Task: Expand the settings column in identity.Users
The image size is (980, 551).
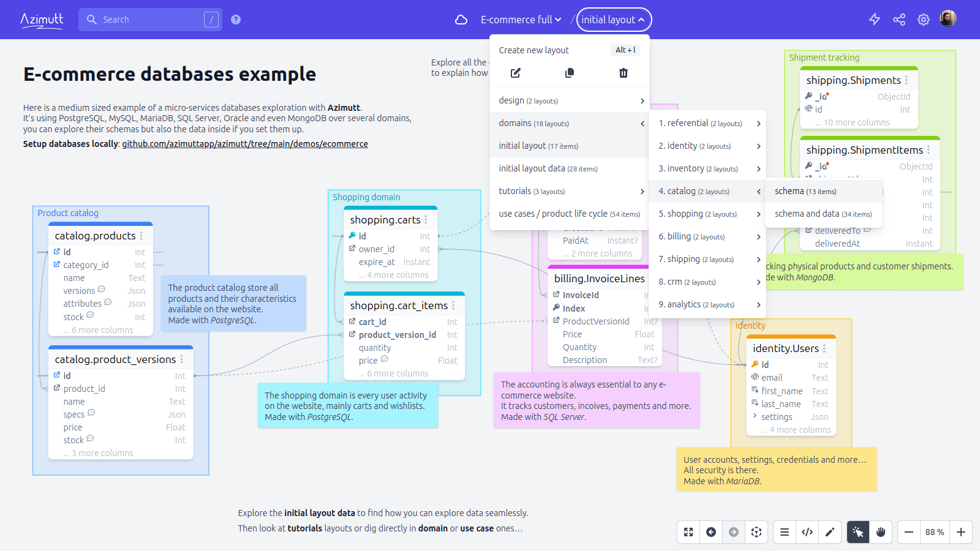Action: pyautogui.click(x=755, y=416)
